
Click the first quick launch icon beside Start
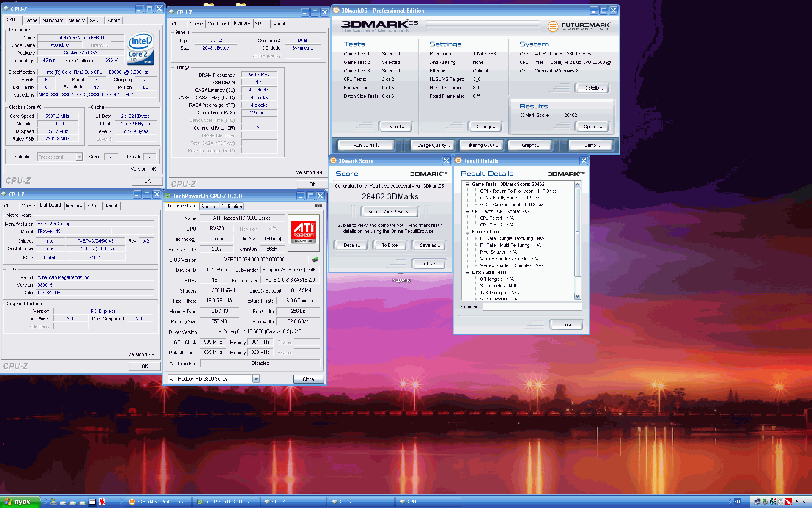[53, 502]
